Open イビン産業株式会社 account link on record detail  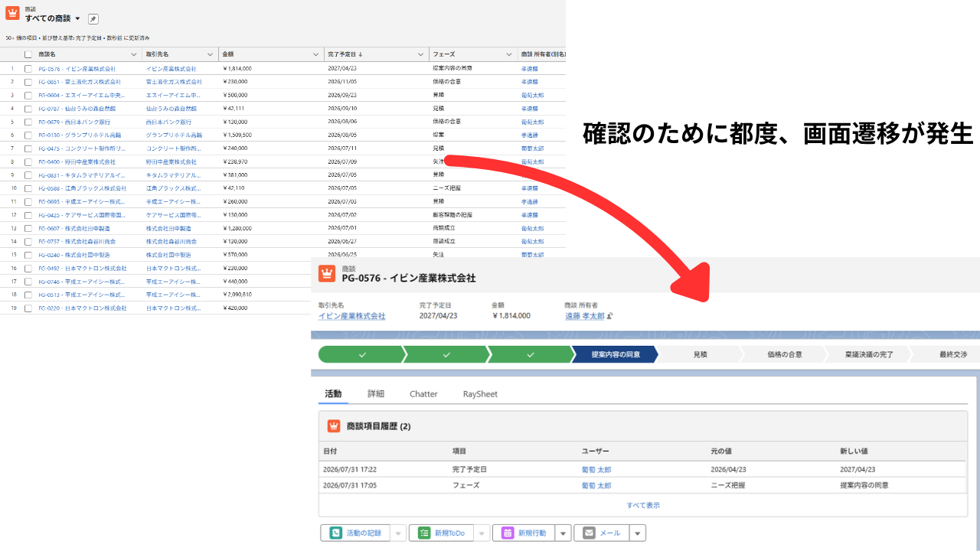pyautogui.click(x=352, y=316)
